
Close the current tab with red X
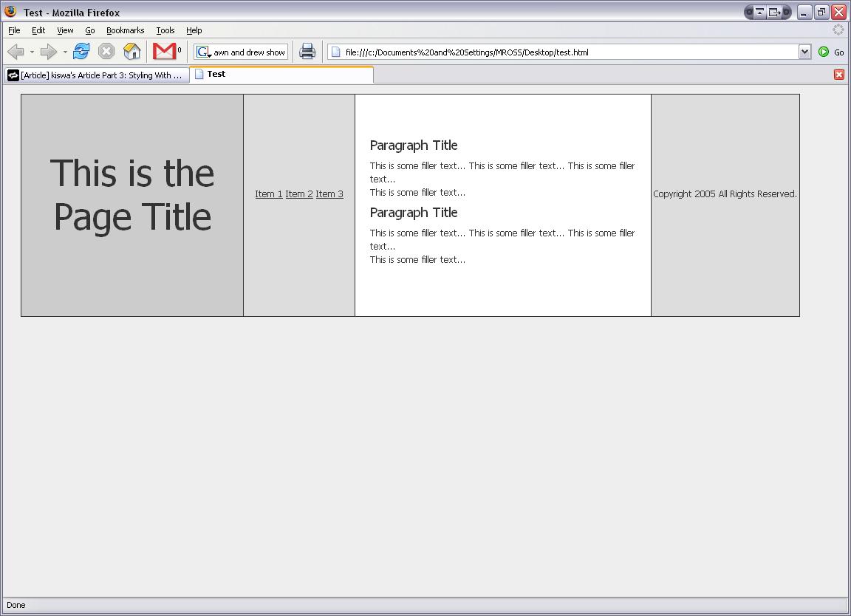839,75
